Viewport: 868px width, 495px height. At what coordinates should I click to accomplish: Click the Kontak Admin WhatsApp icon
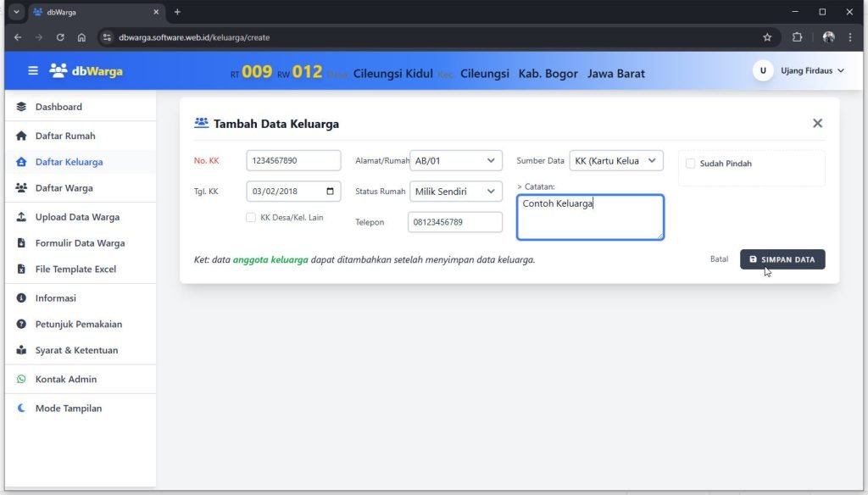click(x=22, y=379)
